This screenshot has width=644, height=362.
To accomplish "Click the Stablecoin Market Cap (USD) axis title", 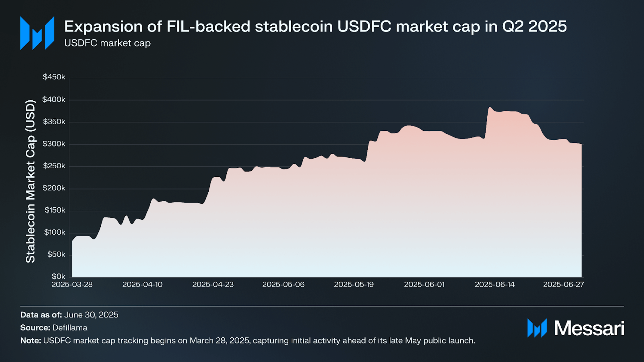I will (x=30, y=181).
